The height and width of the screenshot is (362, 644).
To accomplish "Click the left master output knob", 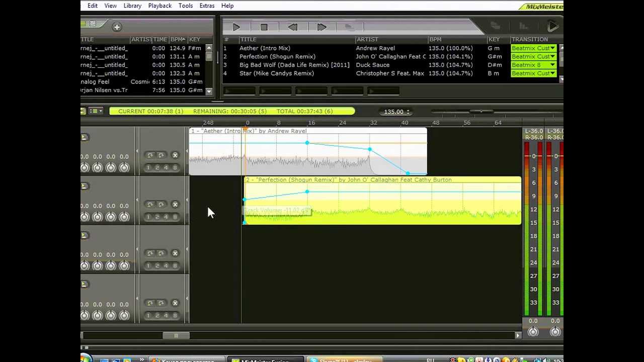I will click(x=533, y=331).
